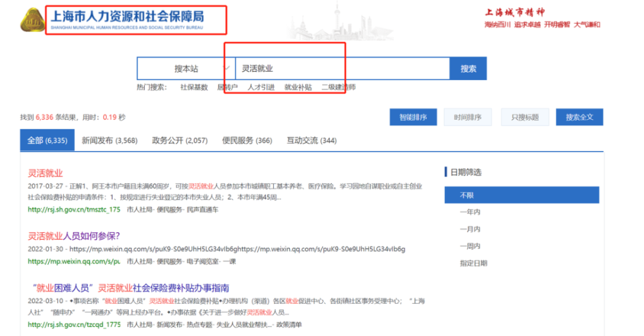Viewport: 644px width, 336px height.
Task: Open the 互动交流 (344) tab
Action: [x=312, y=141]
